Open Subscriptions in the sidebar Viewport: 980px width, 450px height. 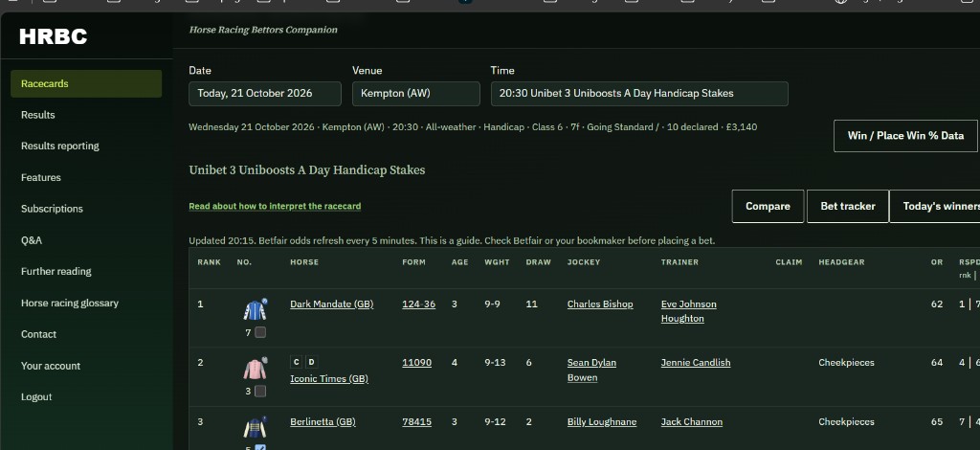coord(52,209)
